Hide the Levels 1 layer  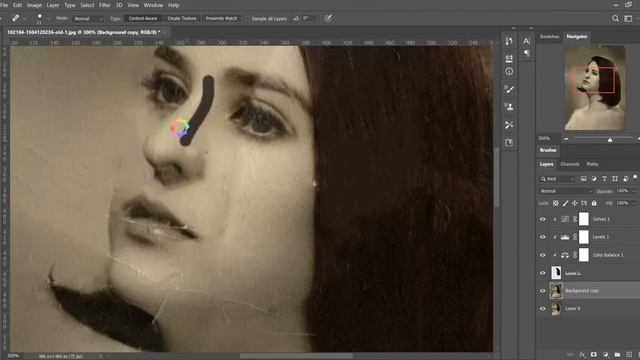[x=542, y=237]
